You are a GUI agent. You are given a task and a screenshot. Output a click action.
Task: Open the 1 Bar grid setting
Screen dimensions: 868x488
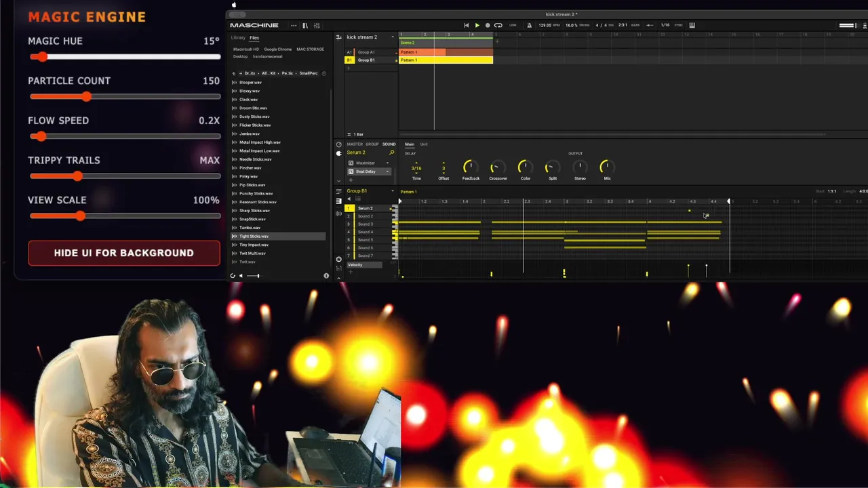(x=356, y=134)
